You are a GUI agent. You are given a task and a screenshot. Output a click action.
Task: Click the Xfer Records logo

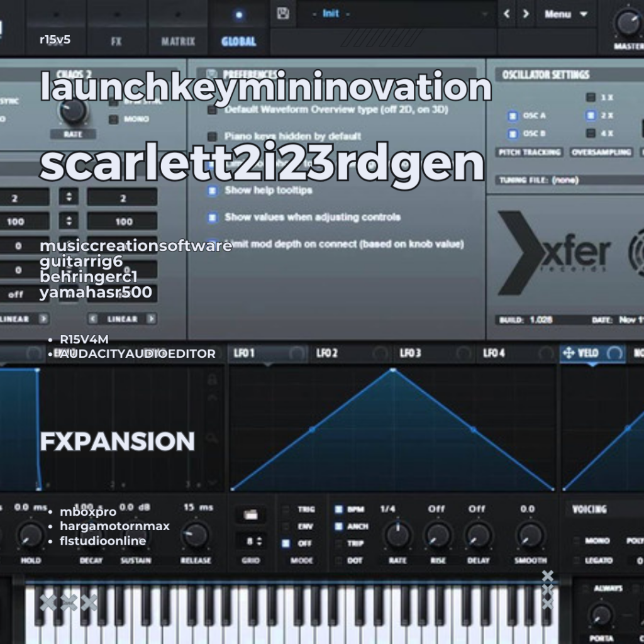554,253
